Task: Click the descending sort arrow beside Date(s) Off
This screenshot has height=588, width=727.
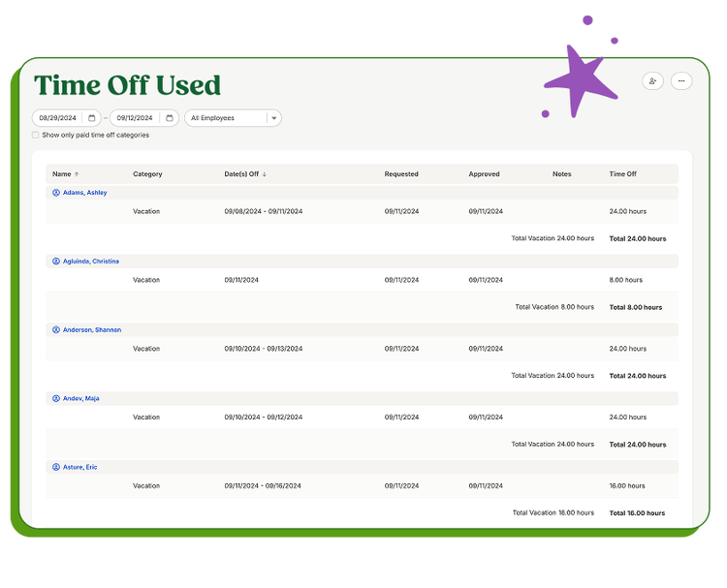Action: coord(265,174)
